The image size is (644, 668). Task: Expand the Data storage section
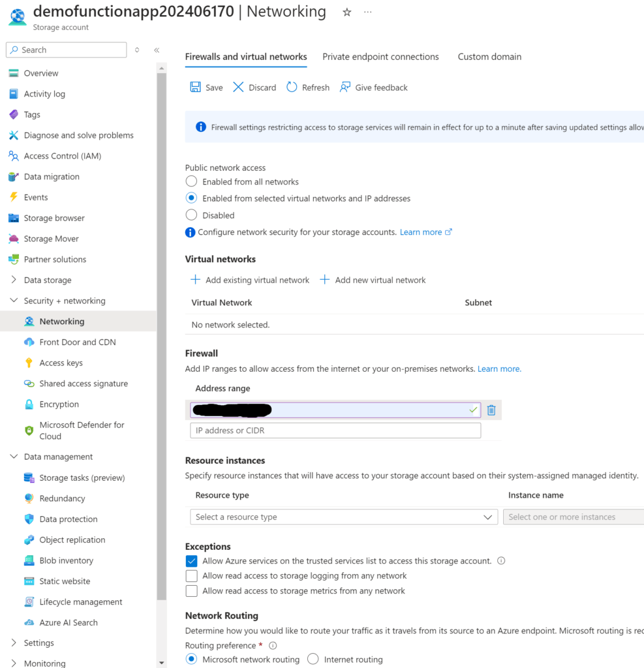tap(13, 280)
